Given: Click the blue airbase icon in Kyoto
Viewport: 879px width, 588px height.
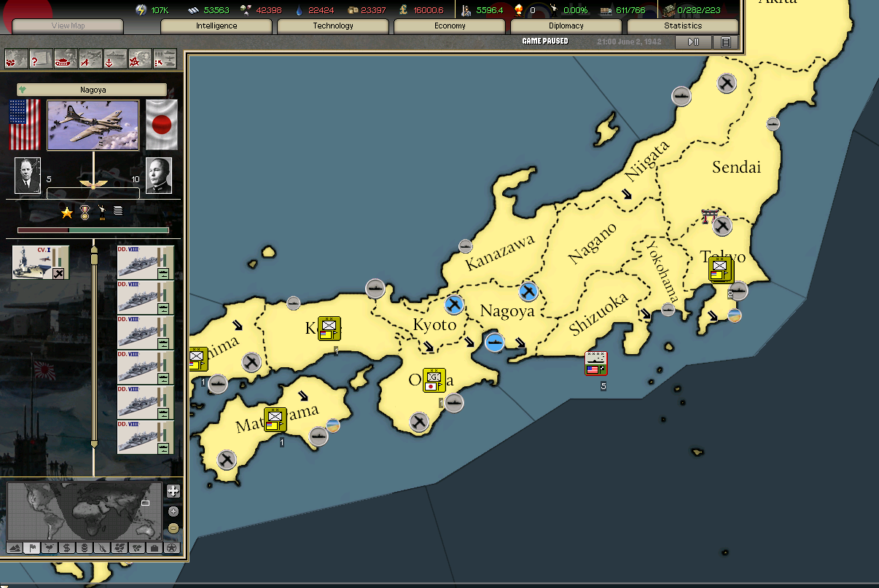Looking at the screenshot, I should pyautogui.click(x=454, y=304).
